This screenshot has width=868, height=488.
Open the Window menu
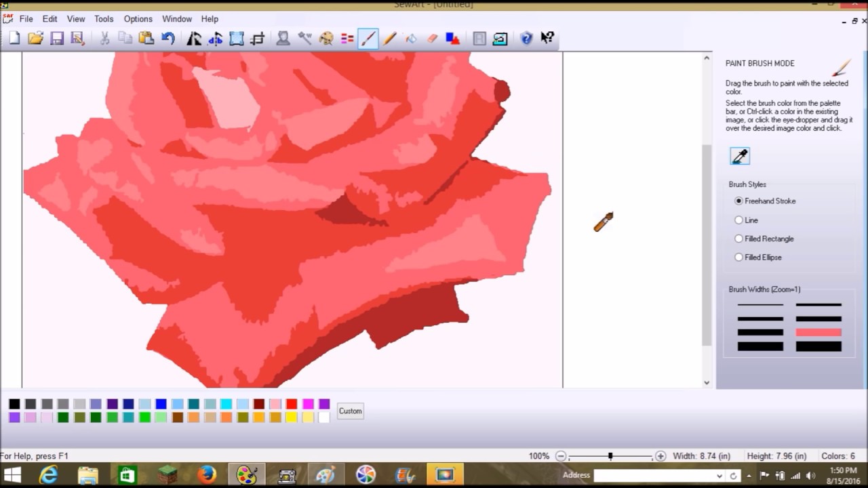177,19
